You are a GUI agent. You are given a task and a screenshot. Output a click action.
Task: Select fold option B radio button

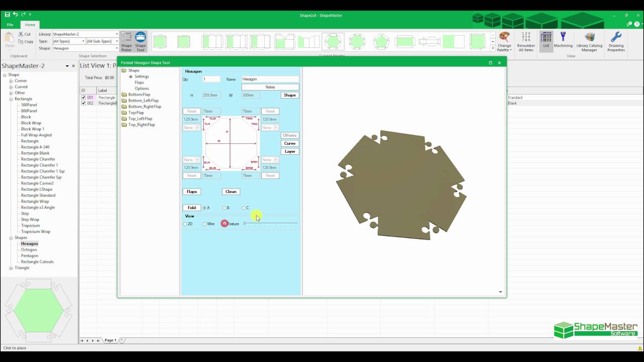point(224,208)
